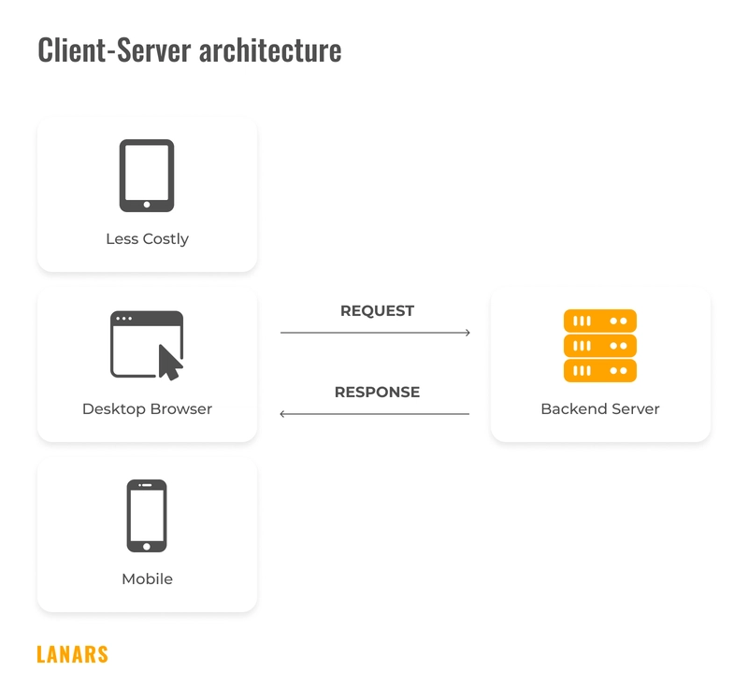Select the middle orange server rack unit
Image resolution: width=748 pixels, height=700 pixels.
point(599,346)
